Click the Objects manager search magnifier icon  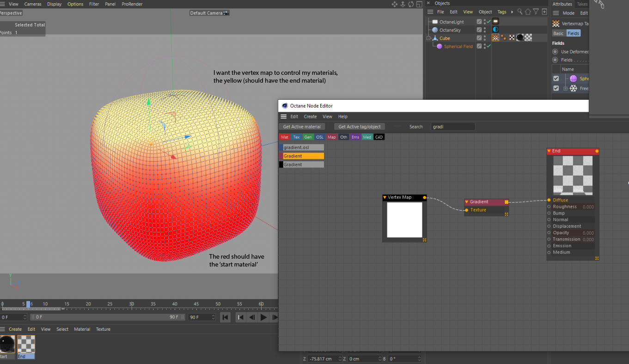tap(520, 12)
